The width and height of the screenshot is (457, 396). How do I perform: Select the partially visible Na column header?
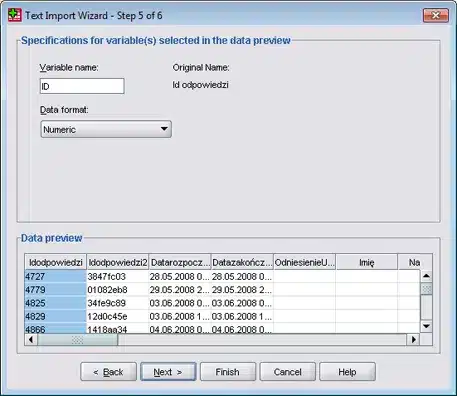[415, 262]
